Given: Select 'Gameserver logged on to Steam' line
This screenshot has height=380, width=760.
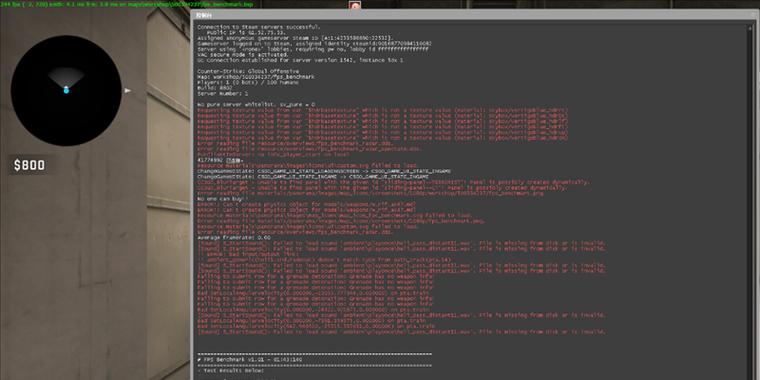Looking at the screenshot, I should [x=315, y=44].
